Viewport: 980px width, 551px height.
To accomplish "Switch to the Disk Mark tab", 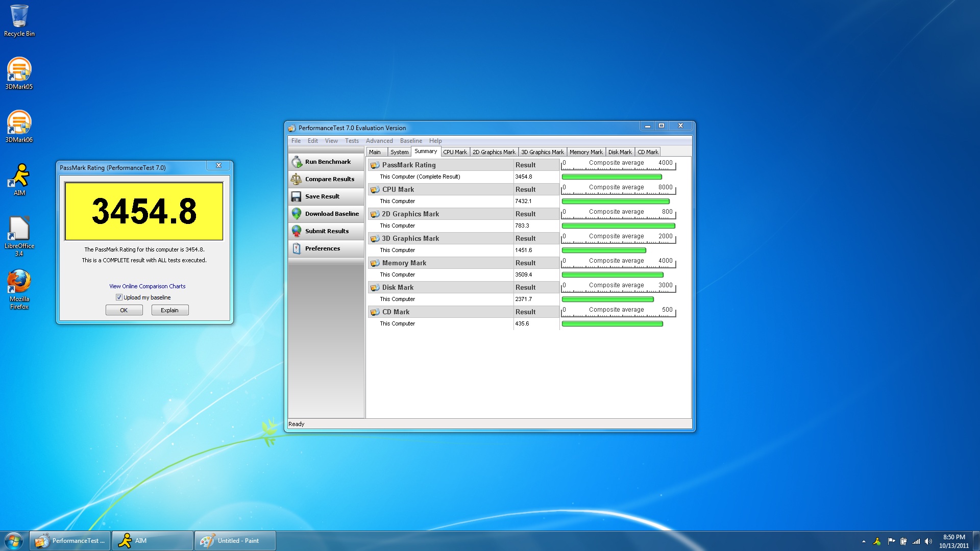I will click(x=620, y=152).
